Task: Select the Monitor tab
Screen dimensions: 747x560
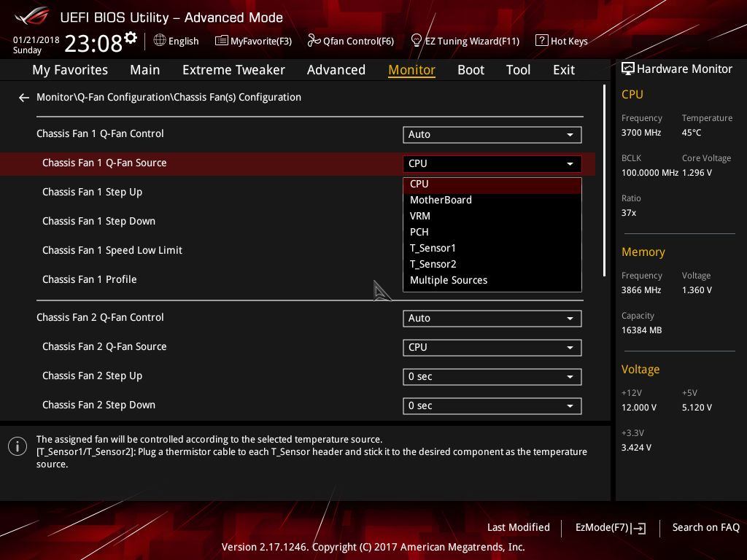Action: pos(411,70)
